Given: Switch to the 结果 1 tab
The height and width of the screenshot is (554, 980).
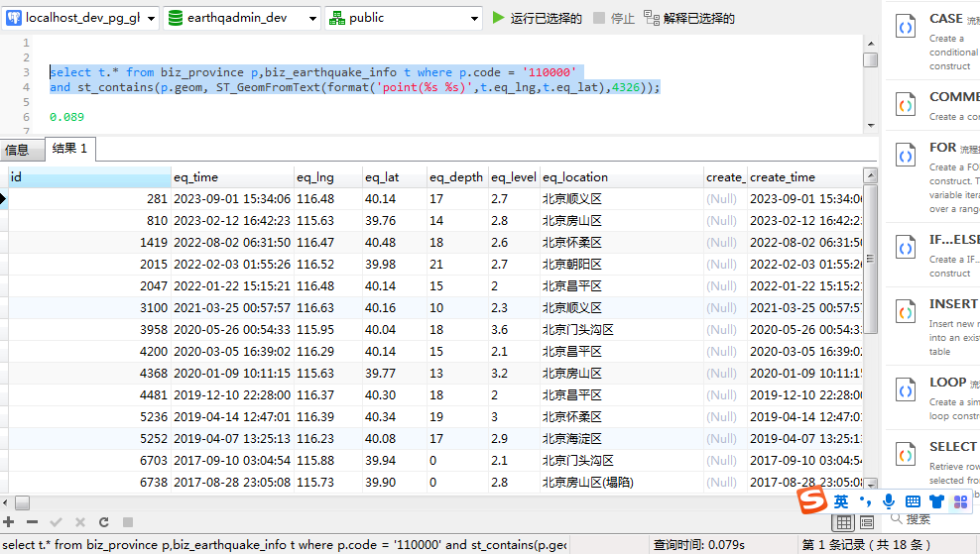Looking at the screenshot, I should point(69,149).
